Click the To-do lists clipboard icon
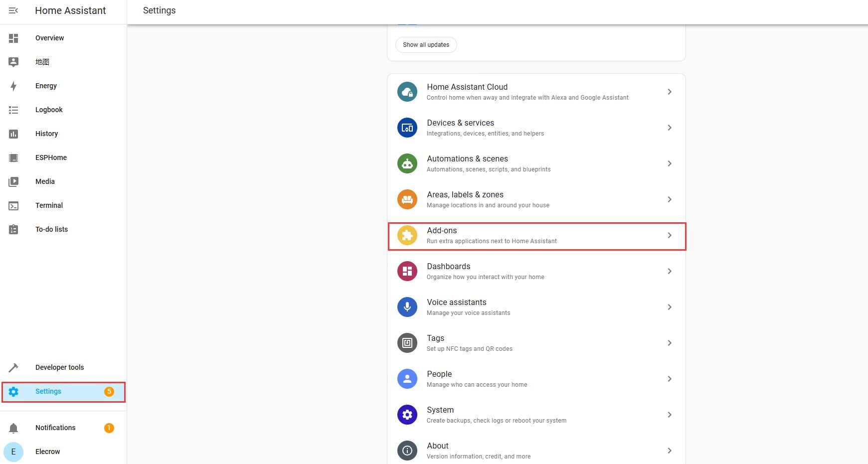This screenshot has height=464, width=868. [x=13, y=229]
